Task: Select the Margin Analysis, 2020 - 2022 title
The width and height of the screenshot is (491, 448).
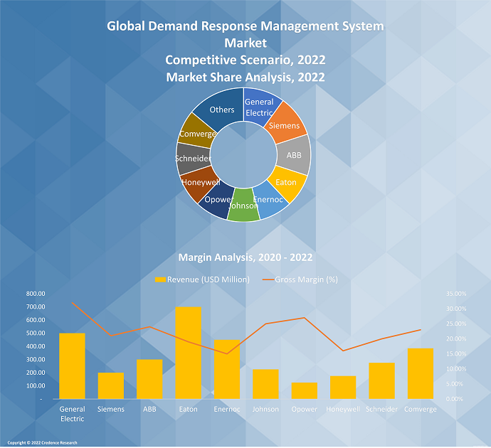Action: coord(245,257)
